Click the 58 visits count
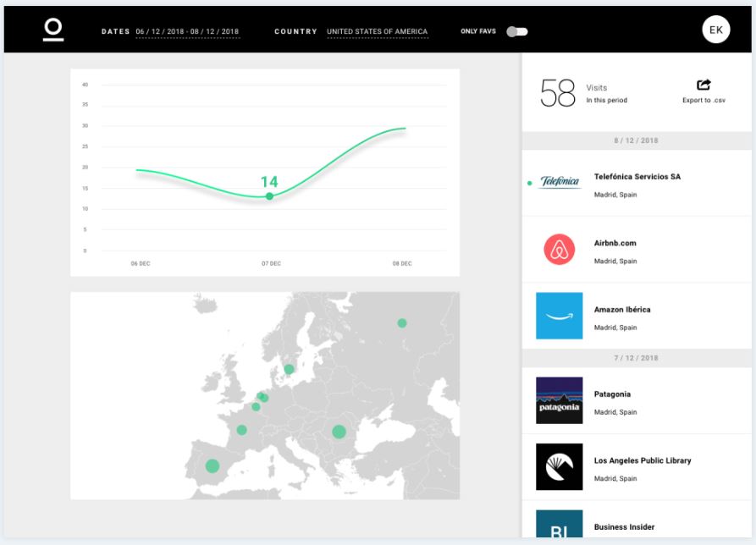 (558, 93)
